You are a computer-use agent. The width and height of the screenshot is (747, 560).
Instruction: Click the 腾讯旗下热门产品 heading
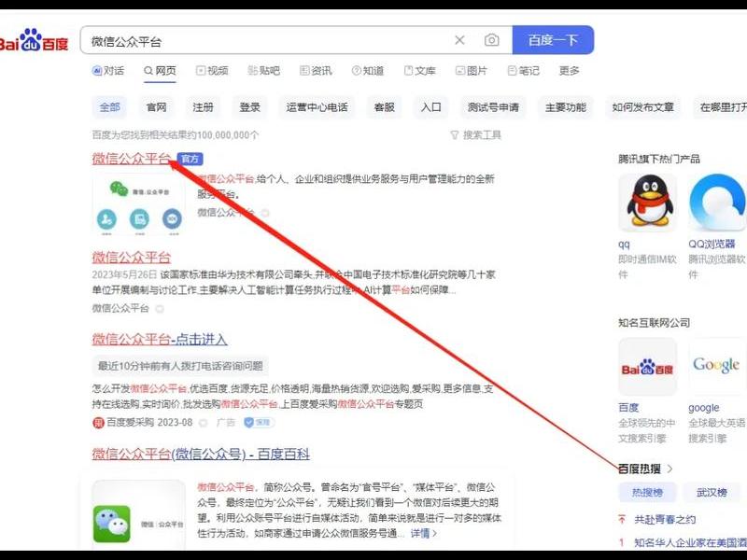[x=659, y=159]
